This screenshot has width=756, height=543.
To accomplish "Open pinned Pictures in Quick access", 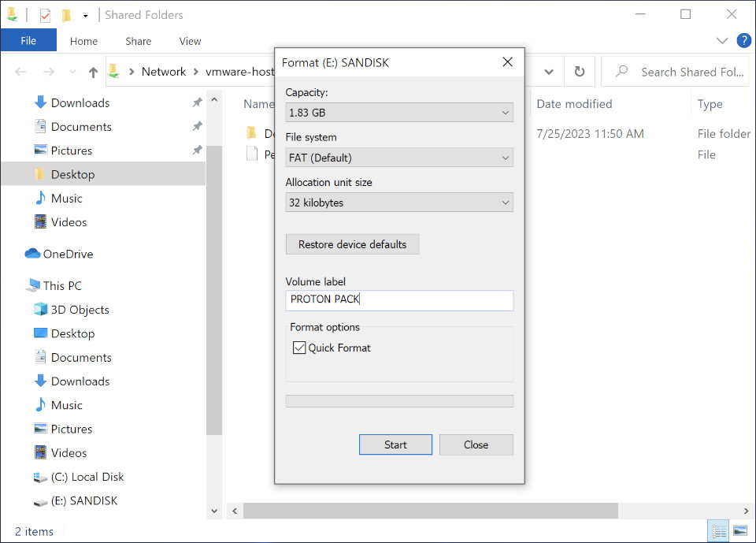I will coord(72,151).
